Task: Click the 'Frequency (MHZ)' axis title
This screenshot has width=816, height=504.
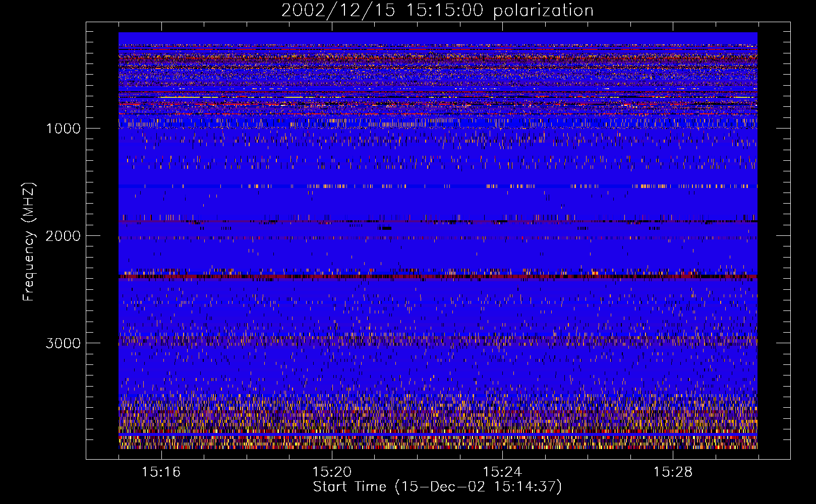Action: click(x=29, y=242)
